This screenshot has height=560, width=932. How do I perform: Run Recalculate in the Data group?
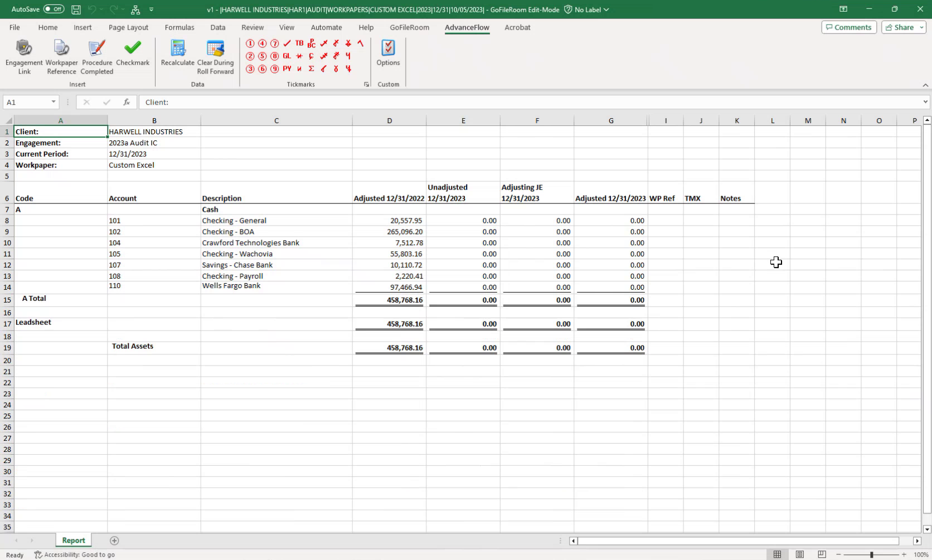click(x=178, y=55)
